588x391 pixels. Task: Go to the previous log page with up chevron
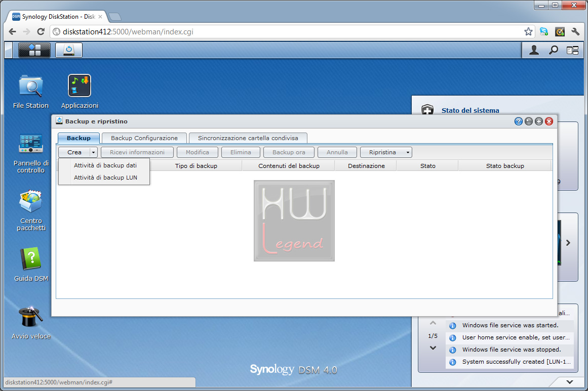[433, 323]
